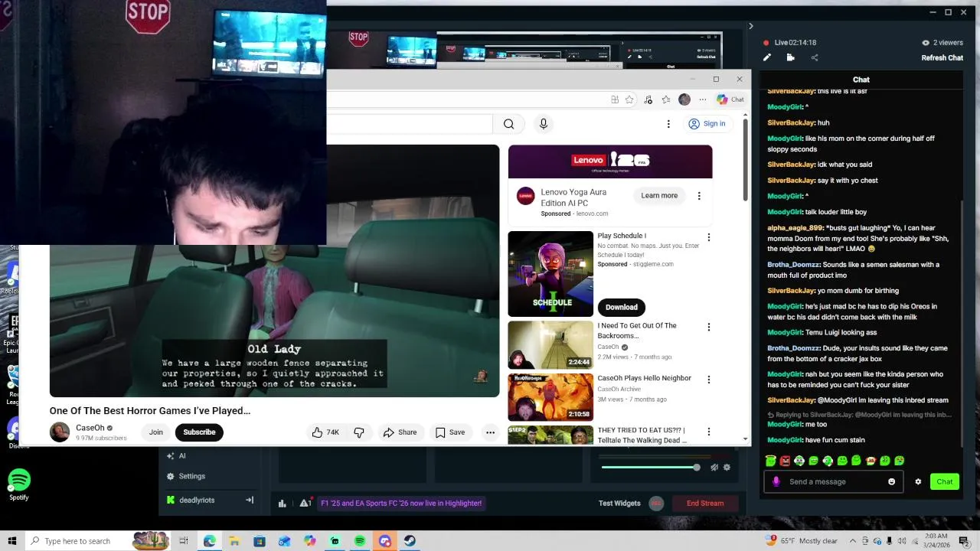This screenshot has width=980, height=551.
Task: Click the share icon below the Live timer
Action: 814,57
